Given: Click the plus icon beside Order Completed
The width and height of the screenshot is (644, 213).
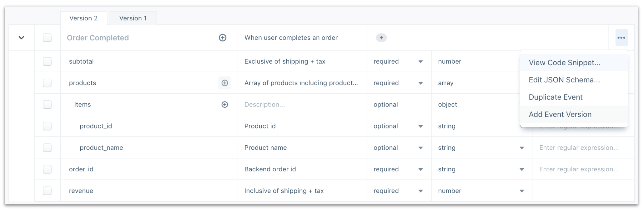Looking at the screenshot, I should coord(222,38).
